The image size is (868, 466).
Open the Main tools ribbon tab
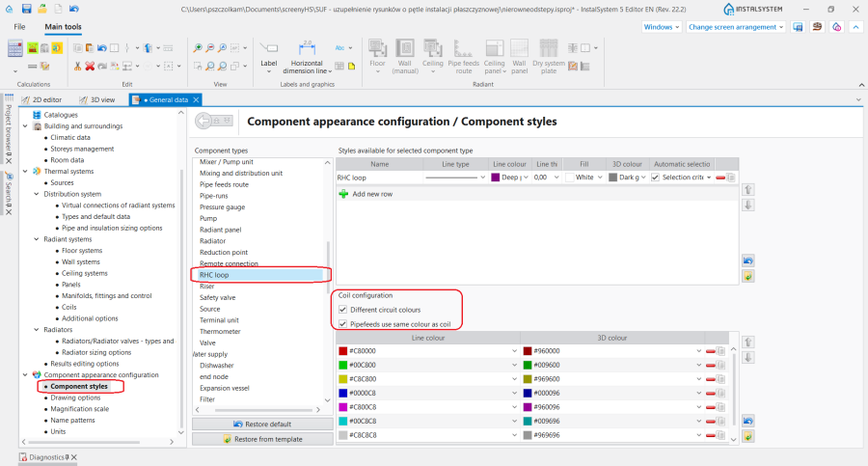tap(63, 27)
